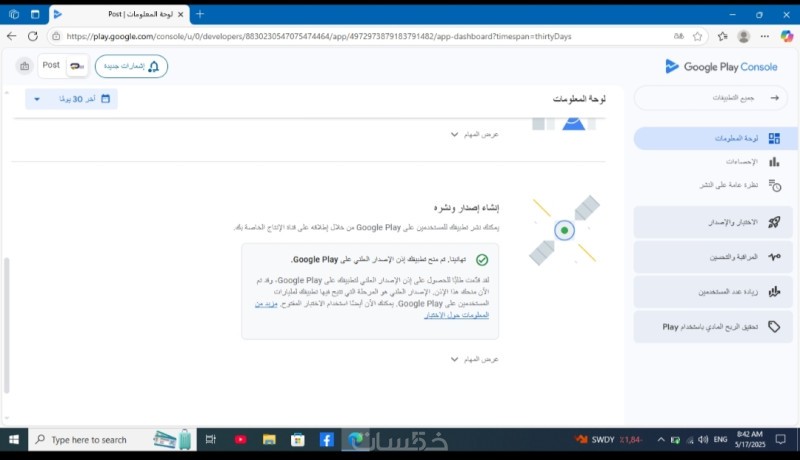This screenshot has width=800, height=460.
Task: Expand the Grow users section
Action: 713,292
